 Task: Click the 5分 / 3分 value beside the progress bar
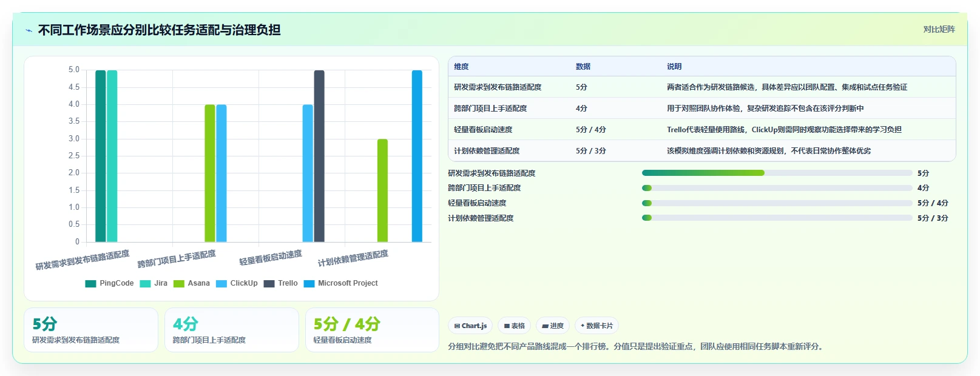tap(933, 218)
